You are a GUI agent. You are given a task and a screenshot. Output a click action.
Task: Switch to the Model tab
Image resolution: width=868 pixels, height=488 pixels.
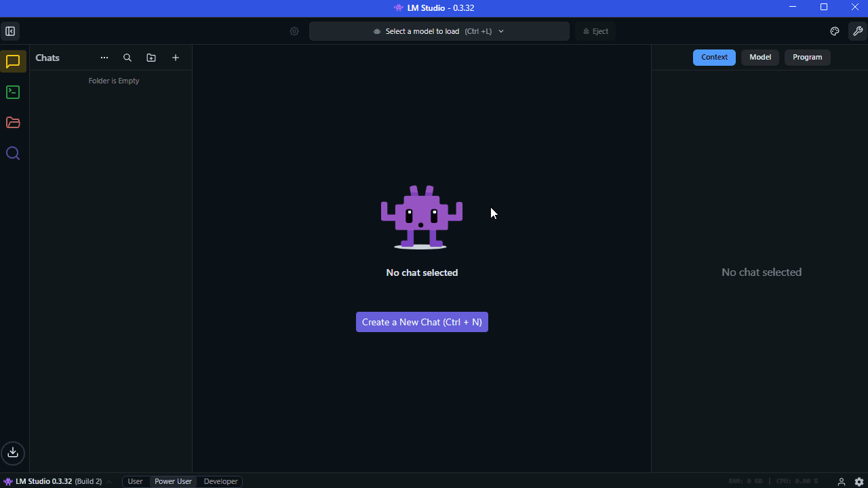(x=759, y=58)
